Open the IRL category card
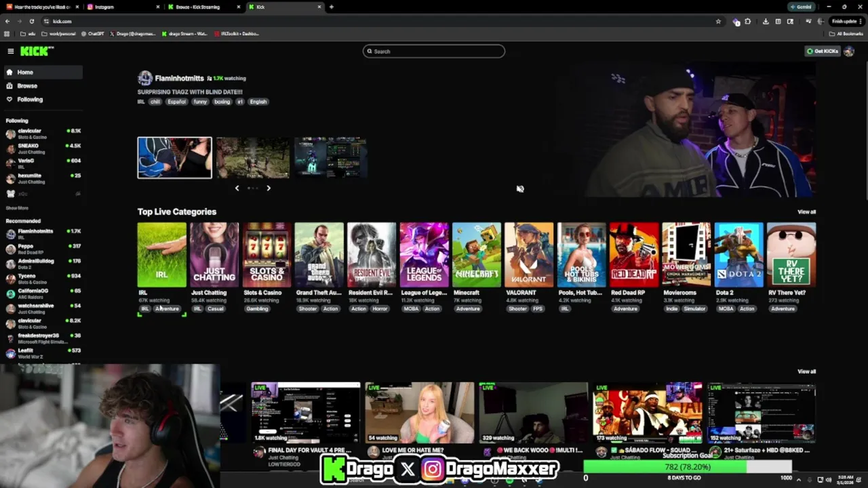The width and height of the screenshot is (868, 488). pyautogui.click(x=161, y=255)
